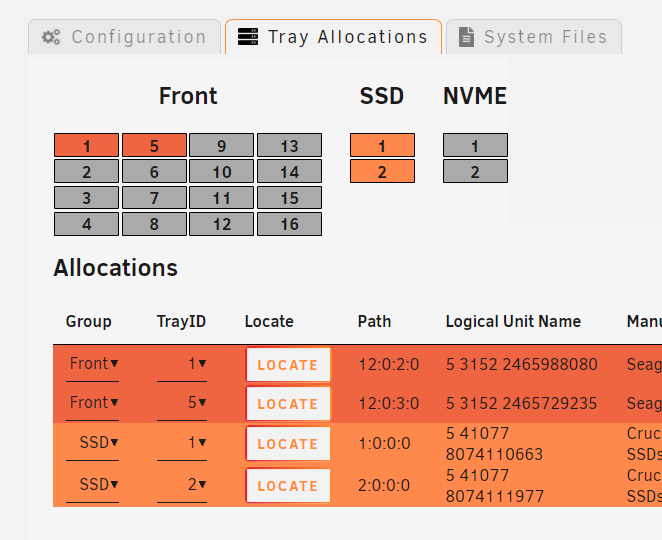The image size is (662, 540).
Task: Click path value 2:0:0:0
Action: pyautogui.click(x=384, y=485)
